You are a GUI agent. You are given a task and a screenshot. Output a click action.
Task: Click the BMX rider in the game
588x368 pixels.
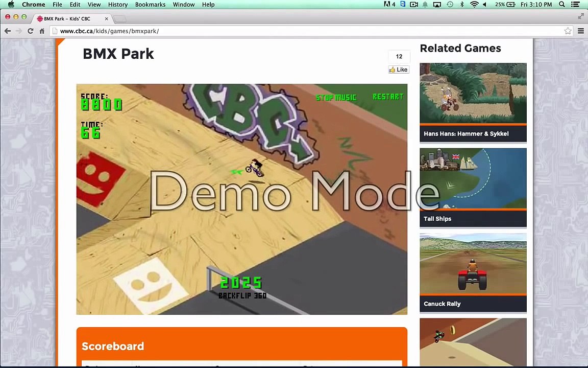tap(255, 168)
